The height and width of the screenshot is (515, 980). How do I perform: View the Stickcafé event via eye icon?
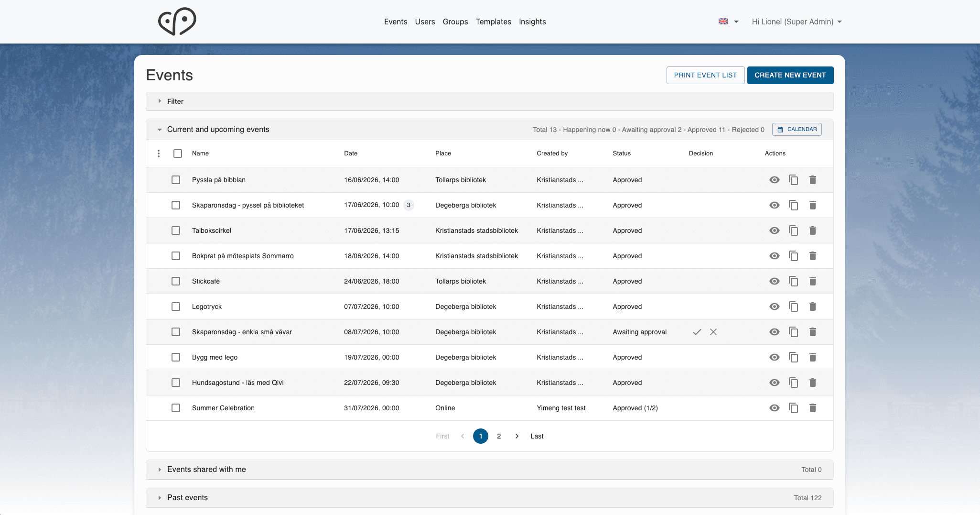click(x=775, y=281)
